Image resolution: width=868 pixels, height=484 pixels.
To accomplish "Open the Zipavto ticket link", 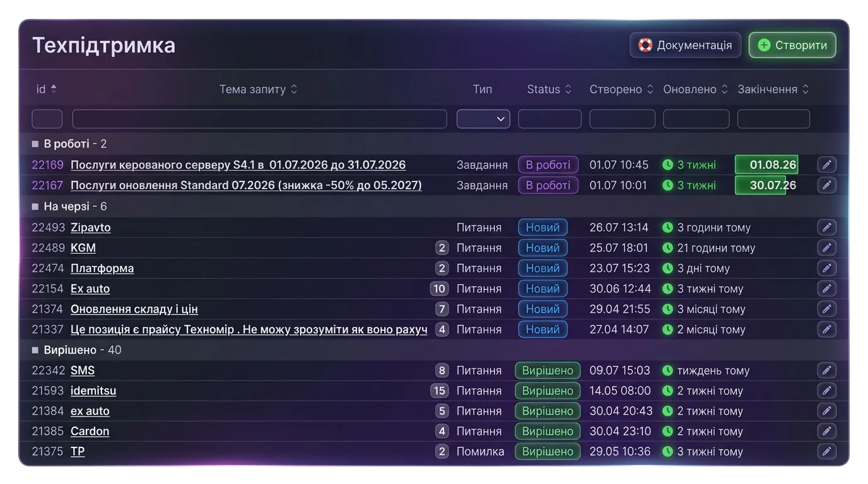I will pos(90,228).
